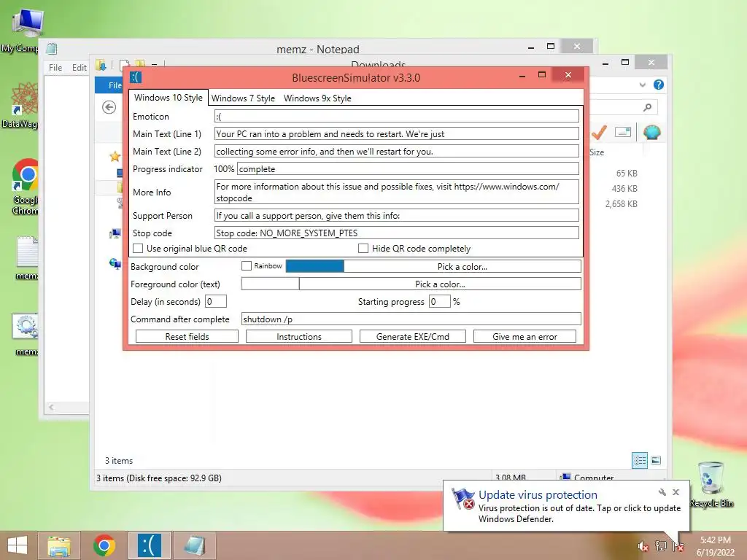Click Update virus protection notification title
Image resolution: width=747 pixels, height=560 pixels.
538,495
